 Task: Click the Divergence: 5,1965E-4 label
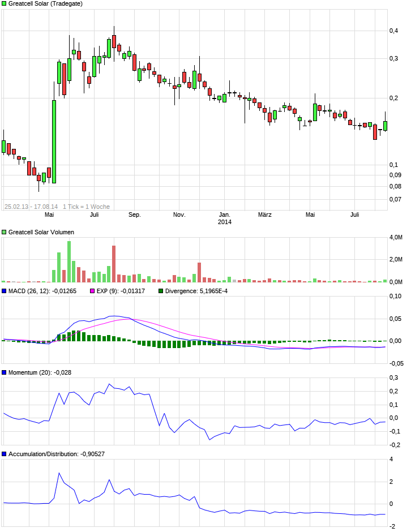pyautogui.click(x=196, y=291)
